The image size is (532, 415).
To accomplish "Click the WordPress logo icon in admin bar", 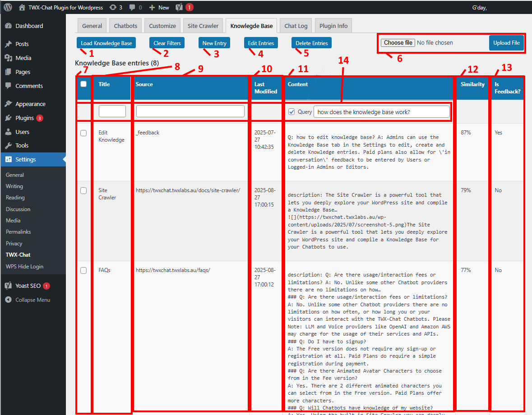I will tap(8, 7).
